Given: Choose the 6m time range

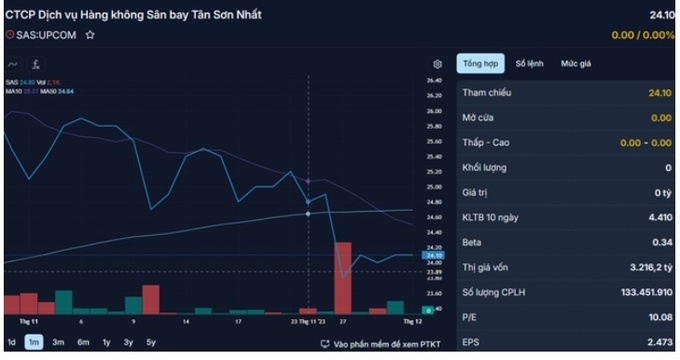Looking at the screenshot, I should [x=83, y=342].
